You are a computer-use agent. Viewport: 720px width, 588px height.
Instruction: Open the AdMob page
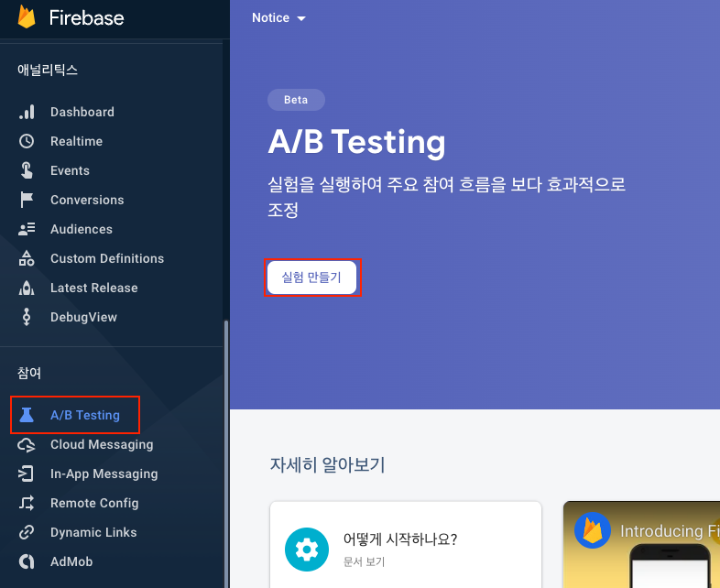pos(71,561)
